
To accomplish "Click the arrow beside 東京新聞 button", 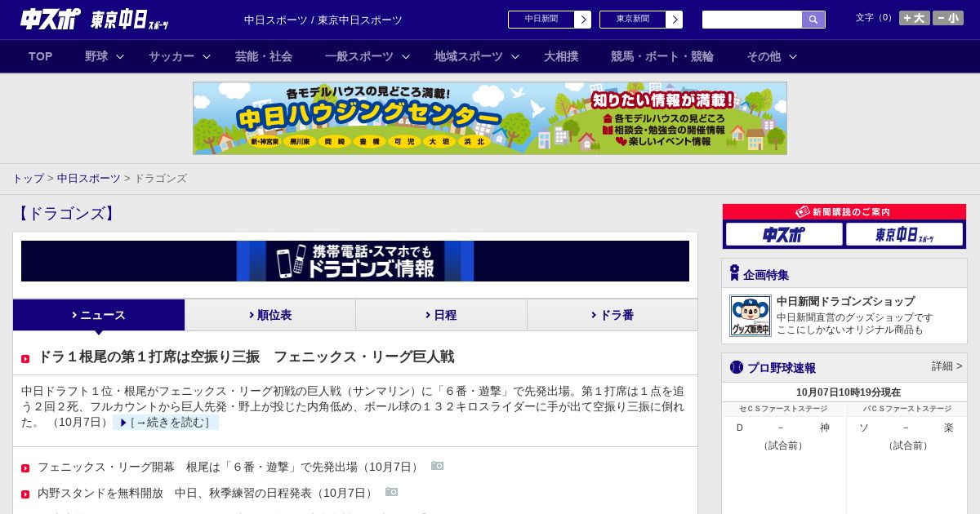I will tap(675, 20).
